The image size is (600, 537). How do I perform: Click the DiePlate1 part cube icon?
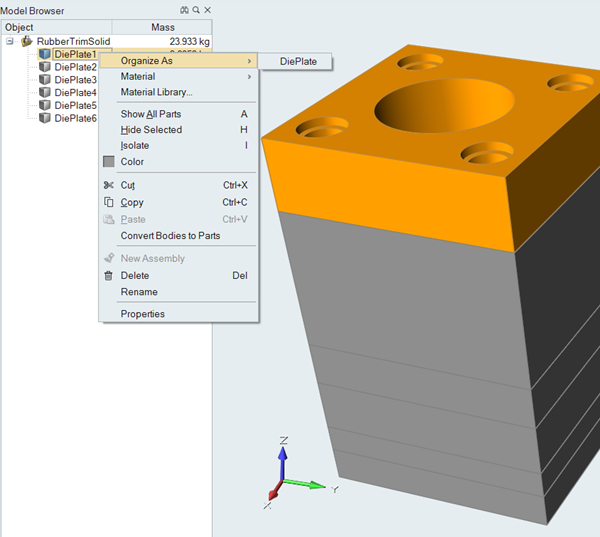pyautogui.click(x=44, y=54)
